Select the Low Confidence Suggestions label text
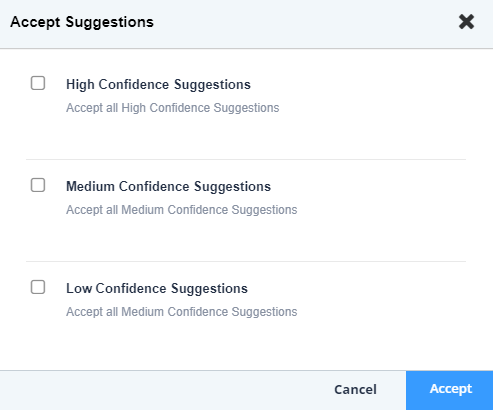This screenshot has width=493, height=410. tap(157, 288)
